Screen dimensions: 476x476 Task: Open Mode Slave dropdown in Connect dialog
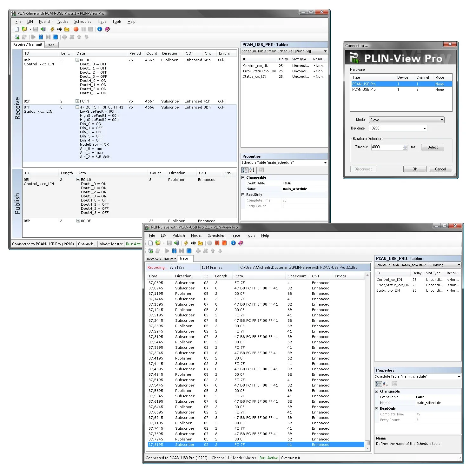point(442,120)
